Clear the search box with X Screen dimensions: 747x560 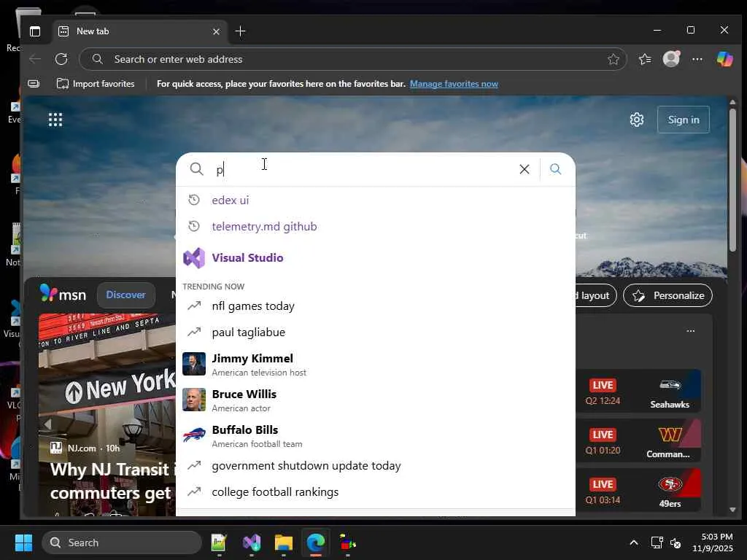525,169
